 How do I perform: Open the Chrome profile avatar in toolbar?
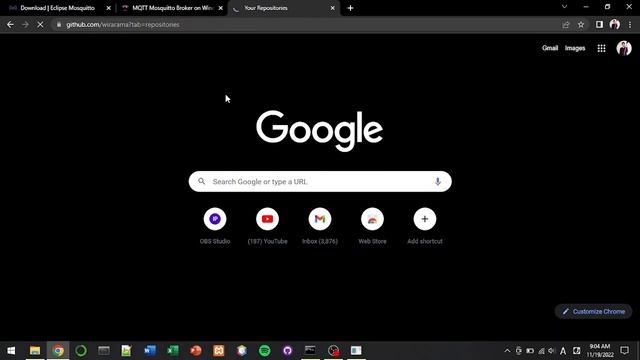click(615, 24)
